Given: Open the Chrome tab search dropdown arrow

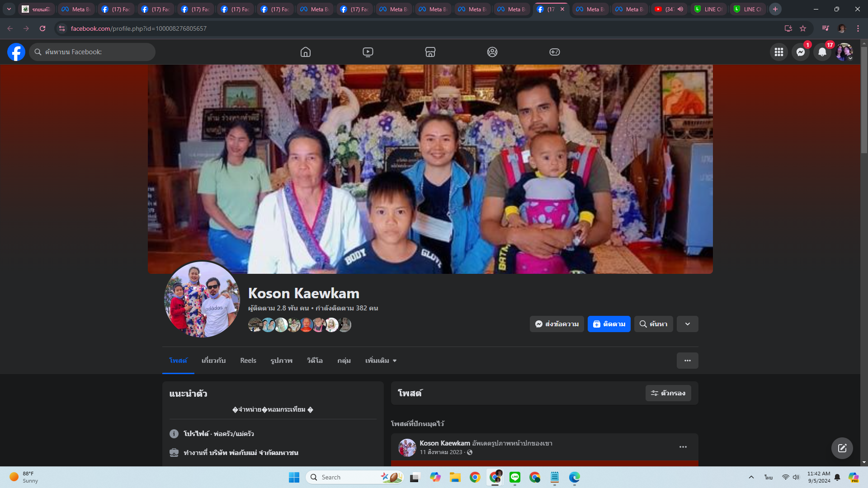Looking at the screenshot, I should coord(9,9).
